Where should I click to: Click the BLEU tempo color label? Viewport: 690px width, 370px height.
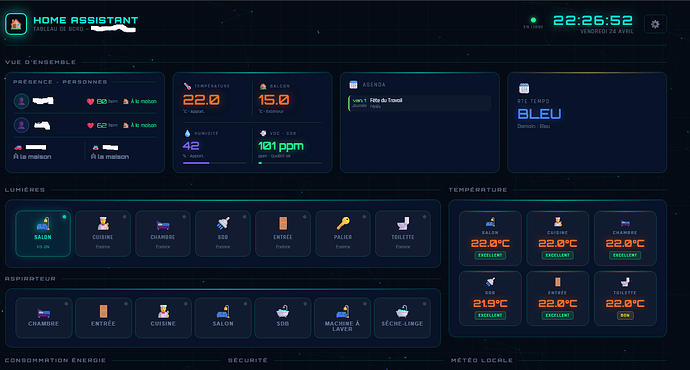coord(539,114)
